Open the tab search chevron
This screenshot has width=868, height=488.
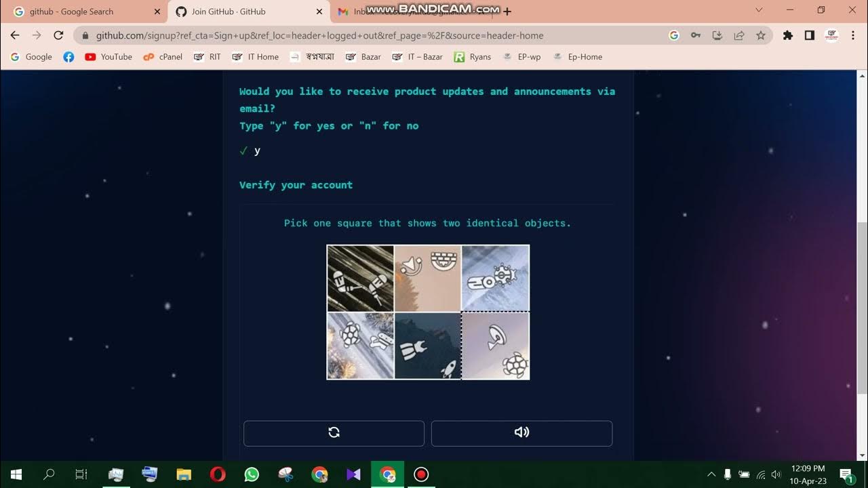pos(759,10)
